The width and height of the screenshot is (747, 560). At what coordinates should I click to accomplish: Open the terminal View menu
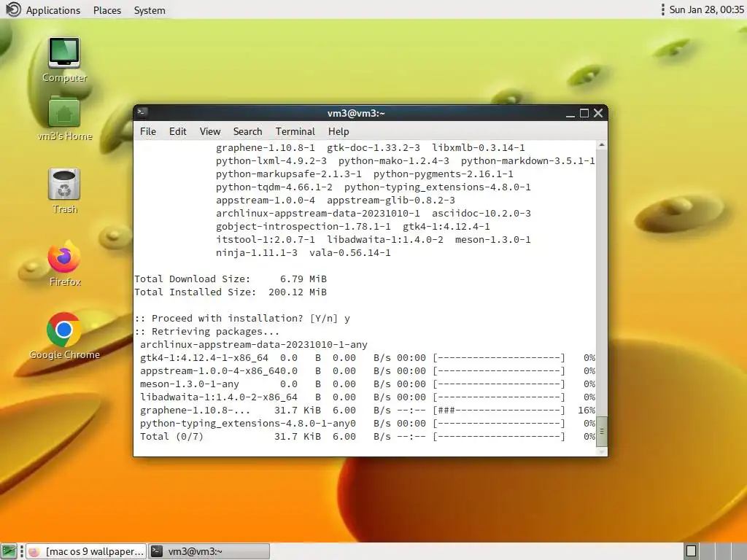[x=210, y=131]
